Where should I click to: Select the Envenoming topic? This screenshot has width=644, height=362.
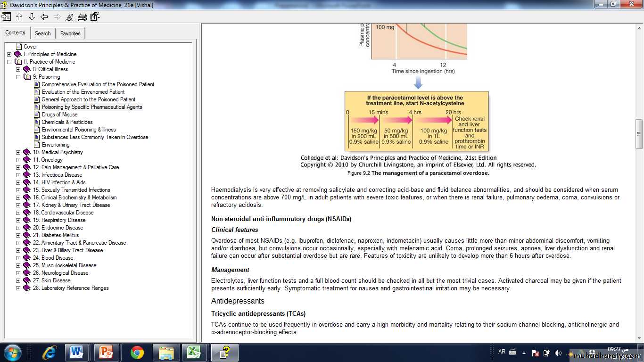coord(56,145)
